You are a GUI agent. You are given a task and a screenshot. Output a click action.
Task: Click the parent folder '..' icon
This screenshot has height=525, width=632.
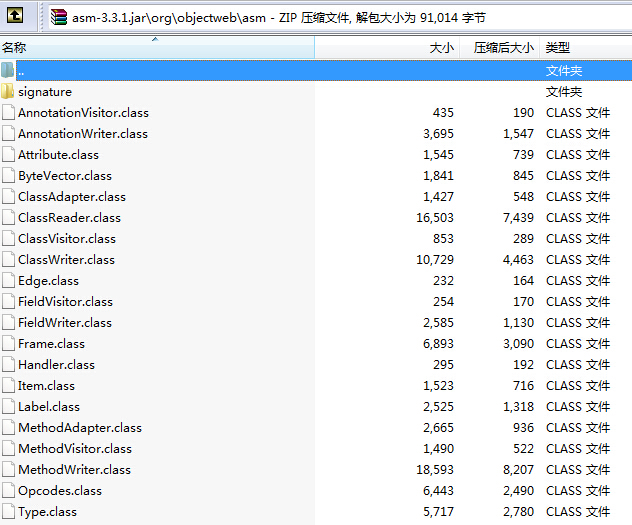pyautogui.click(x=8, y=70)
